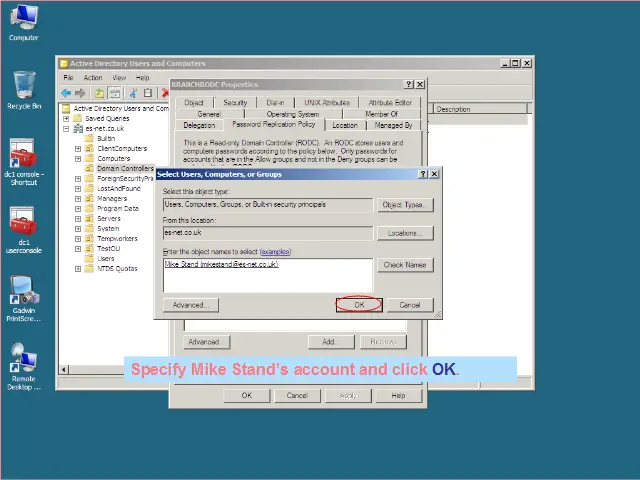This screenshot has width=640, height=480.
Task: Expand the Managers organizational unit
Action: [x=78, y=198]
